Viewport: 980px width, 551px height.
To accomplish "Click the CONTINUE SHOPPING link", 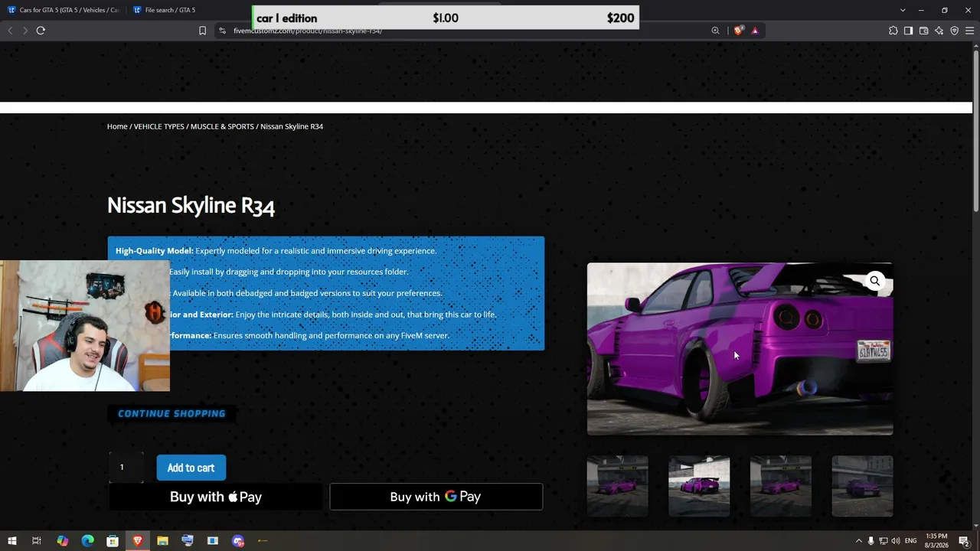I will coord(171,413).
